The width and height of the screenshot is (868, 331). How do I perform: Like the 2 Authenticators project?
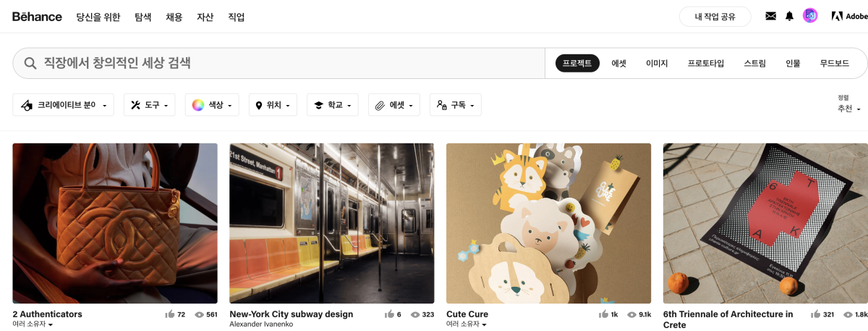(x=170, y=314)
